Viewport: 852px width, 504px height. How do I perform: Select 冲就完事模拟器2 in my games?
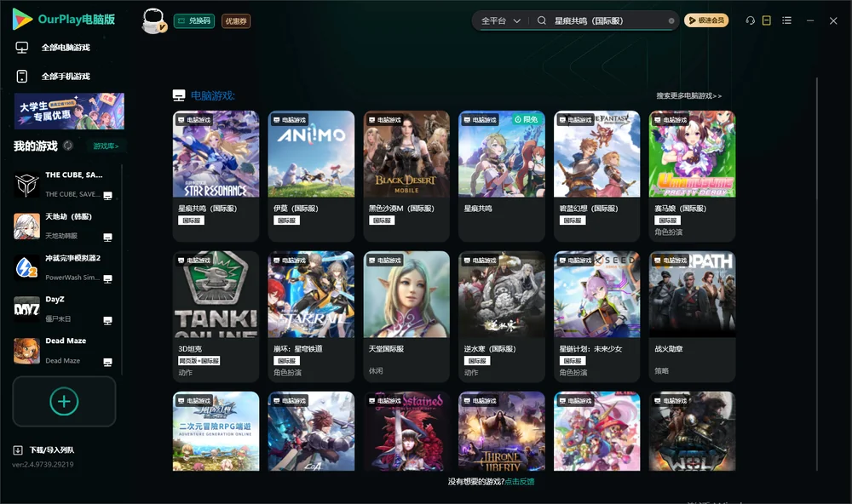pyautogui.click(x=64, y=267)
